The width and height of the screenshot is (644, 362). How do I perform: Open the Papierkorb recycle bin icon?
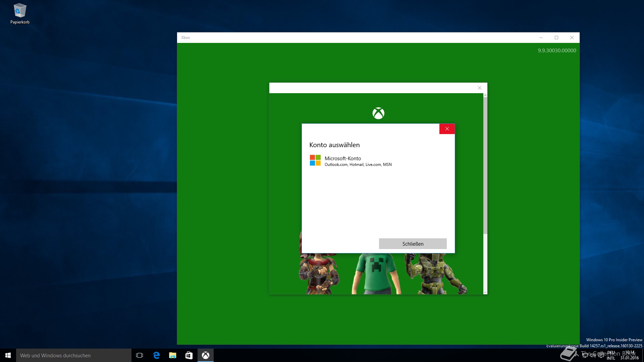tap(20, 14)
